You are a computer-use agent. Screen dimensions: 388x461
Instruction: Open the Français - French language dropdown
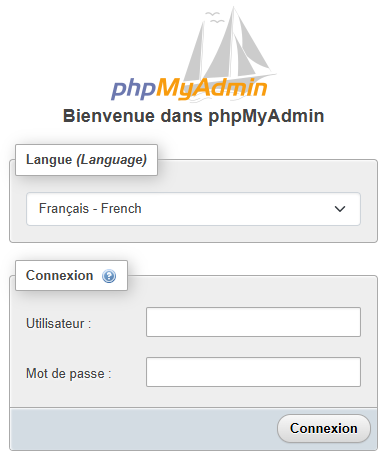click(x=193, y=209)
